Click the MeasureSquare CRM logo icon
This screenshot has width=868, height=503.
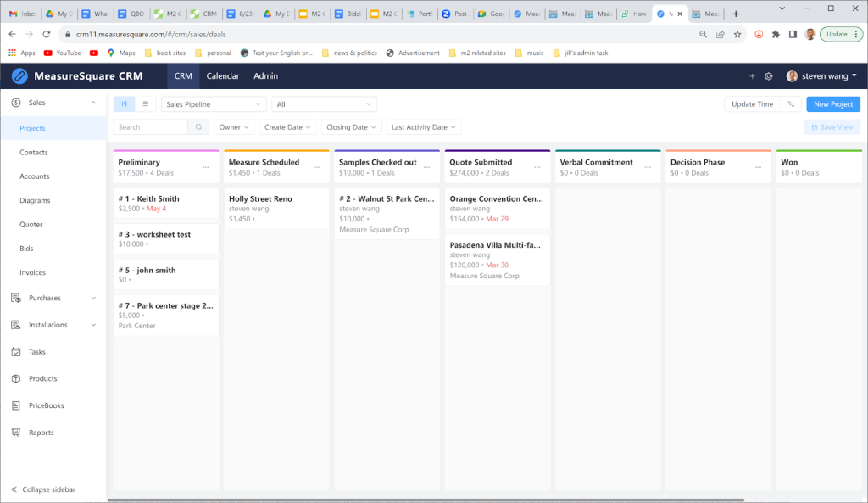(19, 76)
